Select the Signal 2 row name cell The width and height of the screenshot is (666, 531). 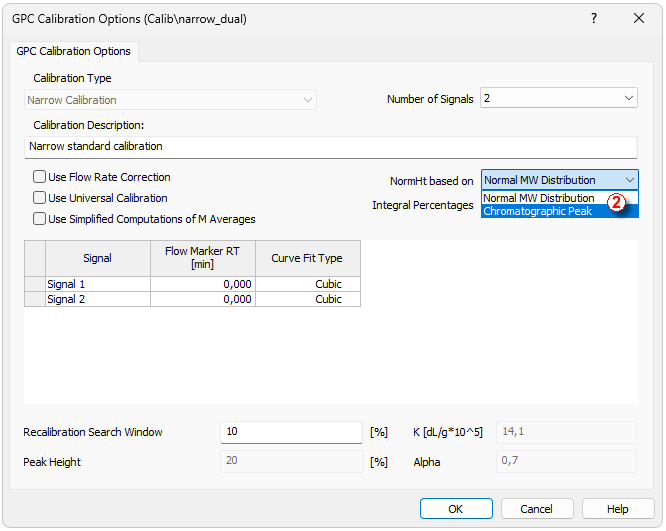(x=98, y=299)
